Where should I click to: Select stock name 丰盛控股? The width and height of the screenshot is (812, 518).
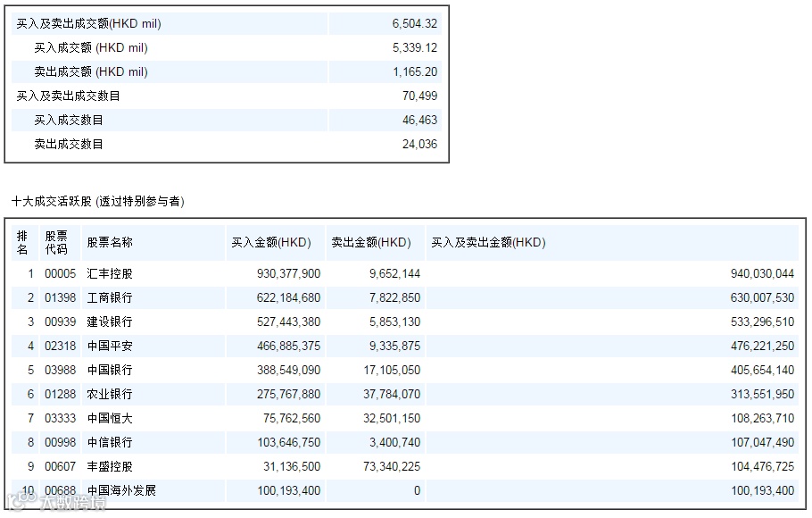(x=109, y=467)
